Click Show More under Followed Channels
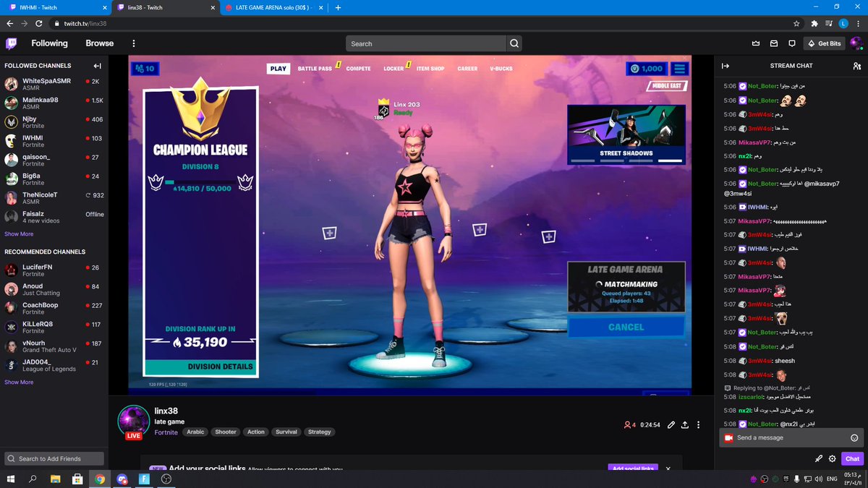 (x=19, y=234)
